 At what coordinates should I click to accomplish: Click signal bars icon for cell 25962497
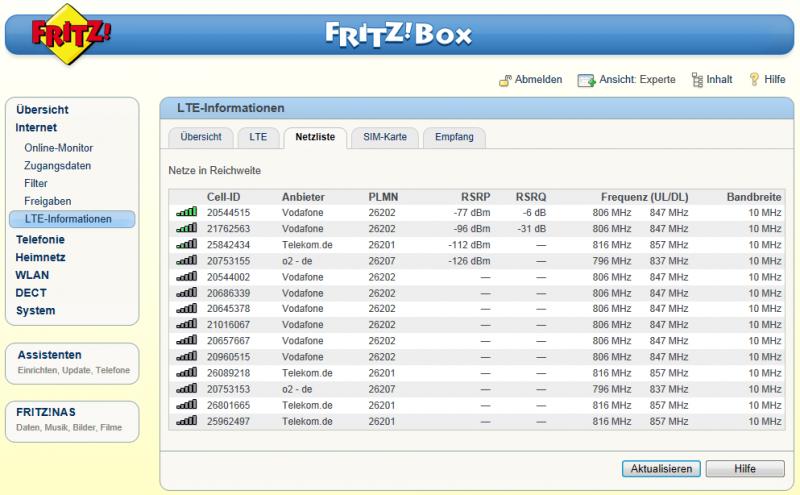coord(187,421)
